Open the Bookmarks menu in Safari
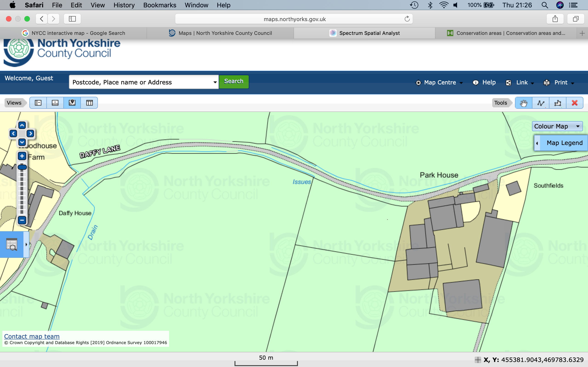This screenshot has height=367, width=588. pos(160,5)
